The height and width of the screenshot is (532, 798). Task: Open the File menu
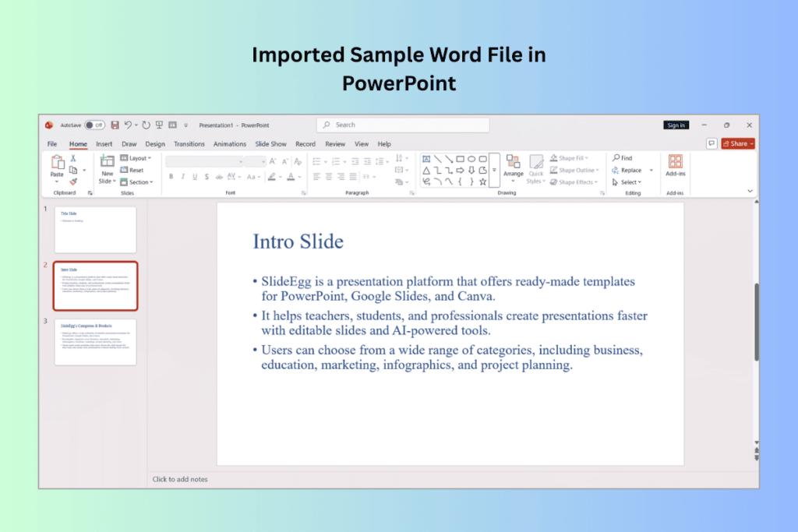52,144
